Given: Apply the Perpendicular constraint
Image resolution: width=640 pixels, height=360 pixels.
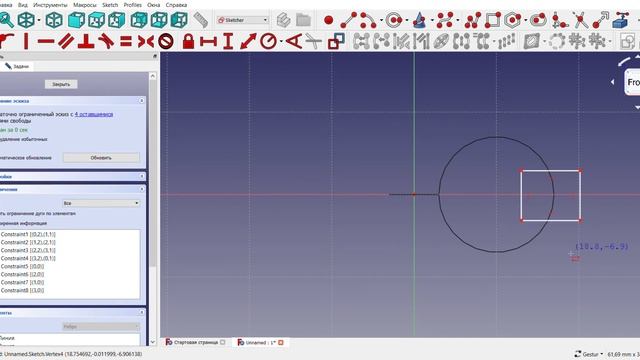Looking at the screenshot, I should (86, 41).
